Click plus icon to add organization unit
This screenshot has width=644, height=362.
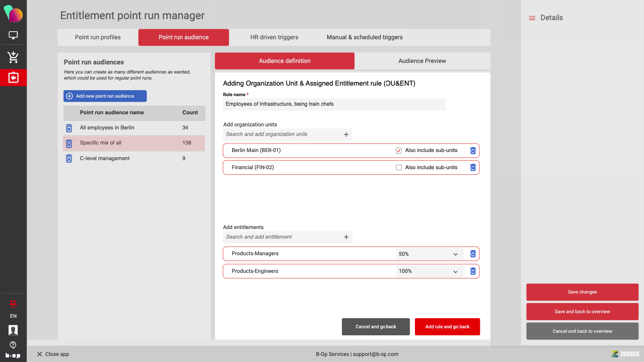[346, 134]
